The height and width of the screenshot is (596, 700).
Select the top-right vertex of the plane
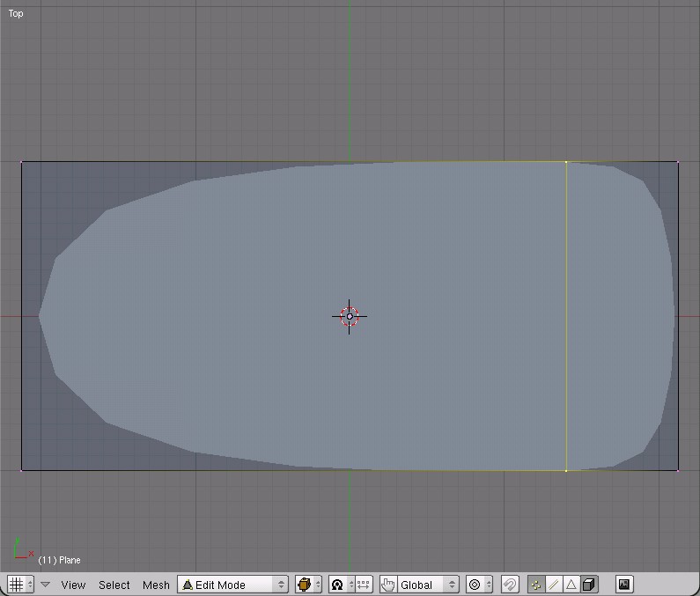(x=678, y=162)
